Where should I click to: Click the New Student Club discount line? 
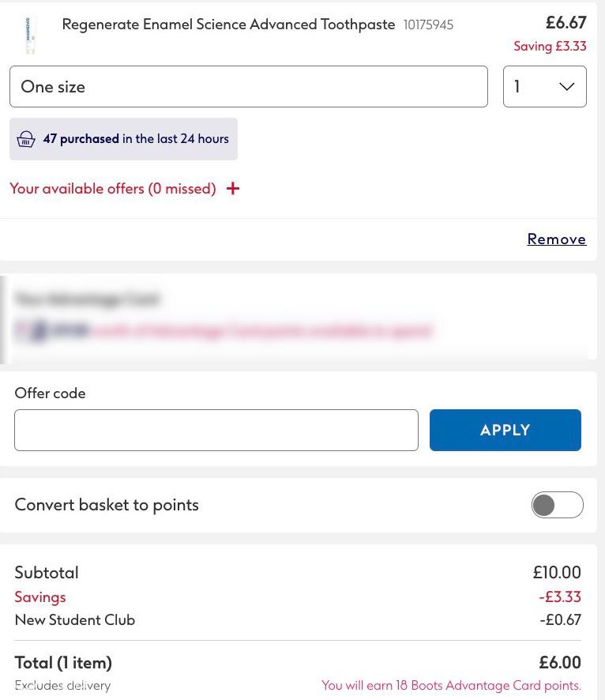click(298, 619)
